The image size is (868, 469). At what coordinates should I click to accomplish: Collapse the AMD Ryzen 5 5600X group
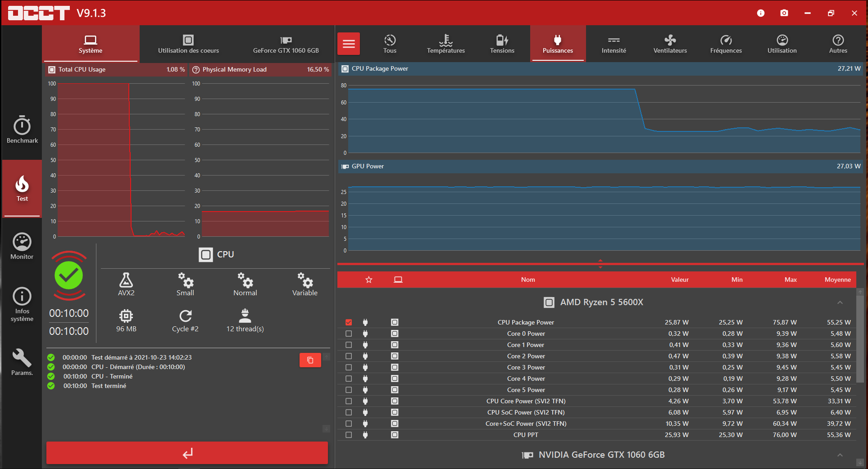pyautogui.click(x=840, y=302)
